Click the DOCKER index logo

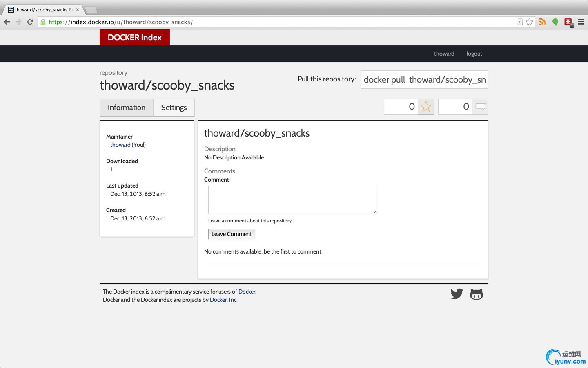pyautogui.click(x=135, y=37)
